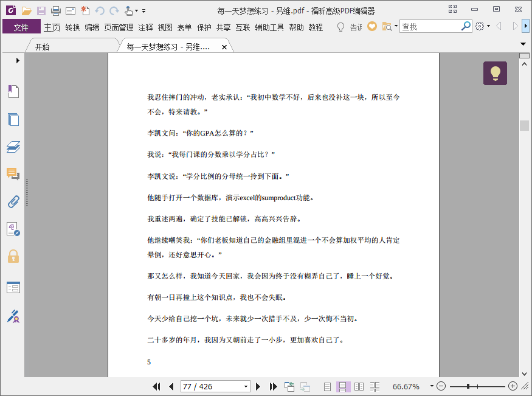
Task: Open the gear search settings
Action: [480, 26]
